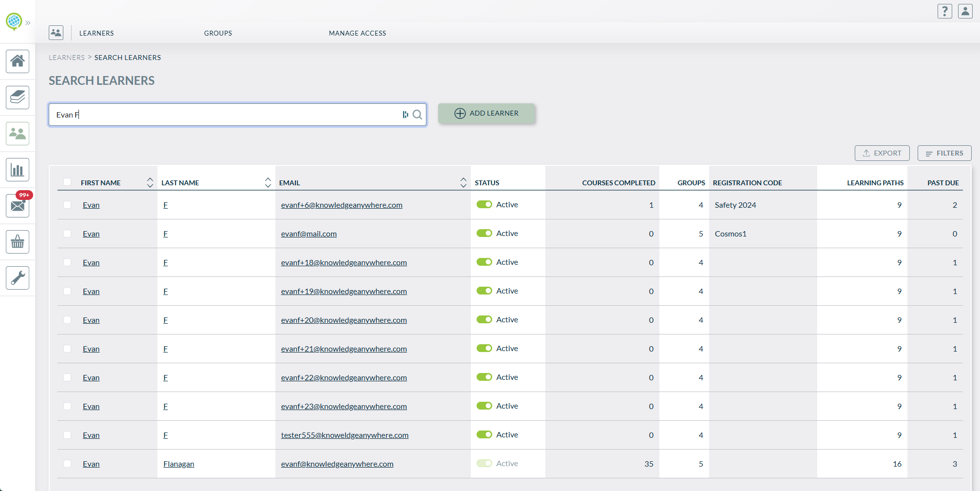
Task: Open the courses book icon in sidebar
Action: (x=18, y=98)
